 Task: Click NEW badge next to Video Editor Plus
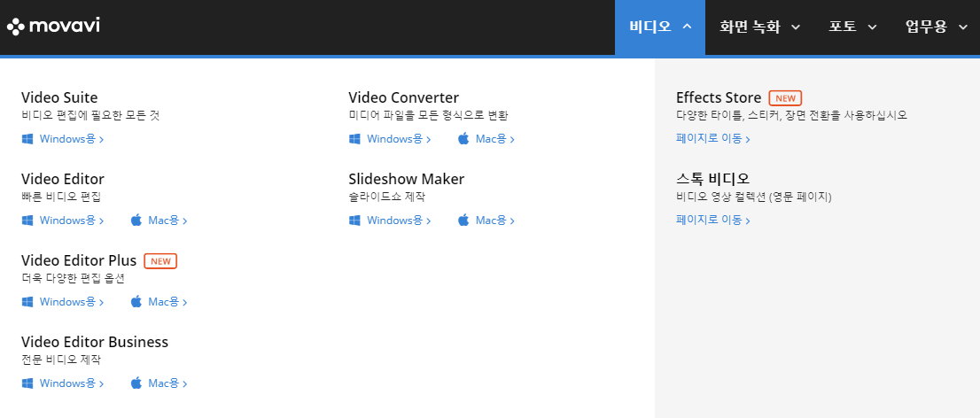[160, 261]
